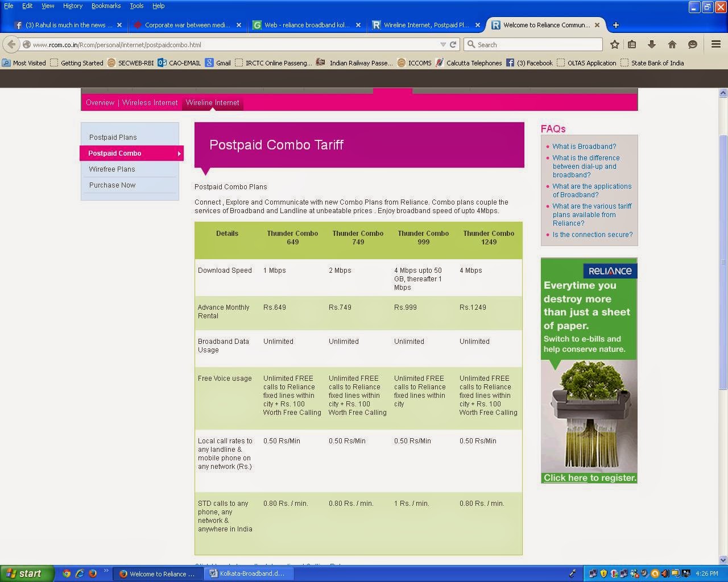This screenshot has height=582, width=728.
Task: Click the scroll down arrow of page scrollbar
Action: tap(723, 560)
